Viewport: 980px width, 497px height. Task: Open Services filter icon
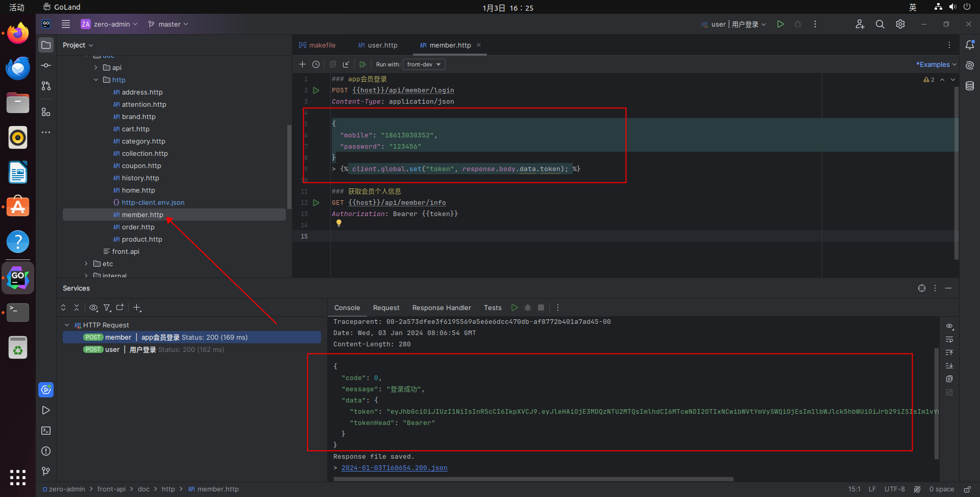(x=107, y=307)
